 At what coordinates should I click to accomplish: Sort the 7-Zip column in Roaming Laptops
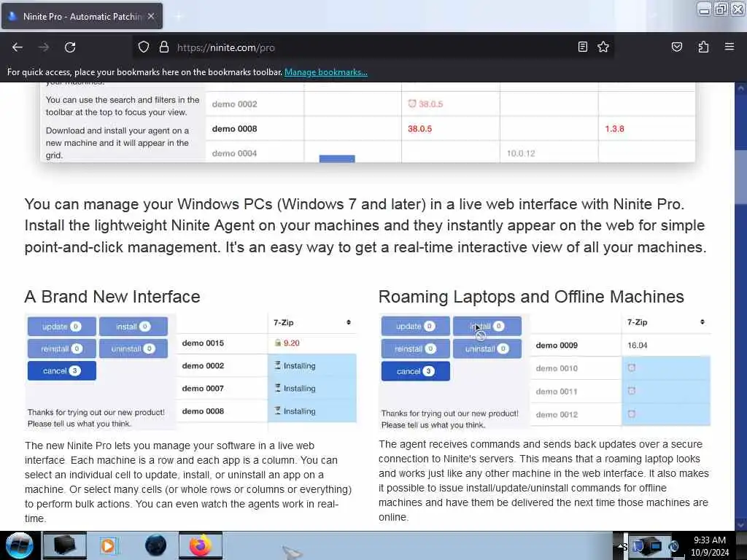pyautogui.click(x=703, y=322)
